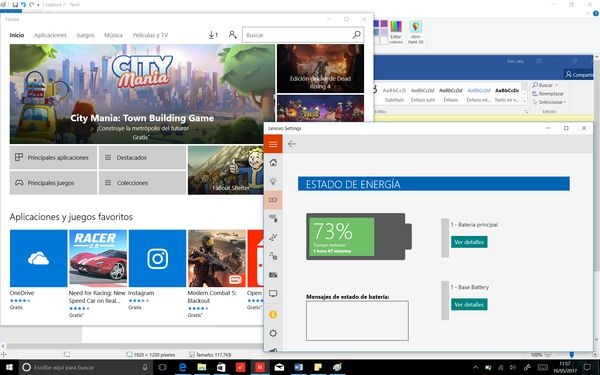Click Reemplazar in Word ribbon
Screen dimensions: 600x375
coord(548,93)
